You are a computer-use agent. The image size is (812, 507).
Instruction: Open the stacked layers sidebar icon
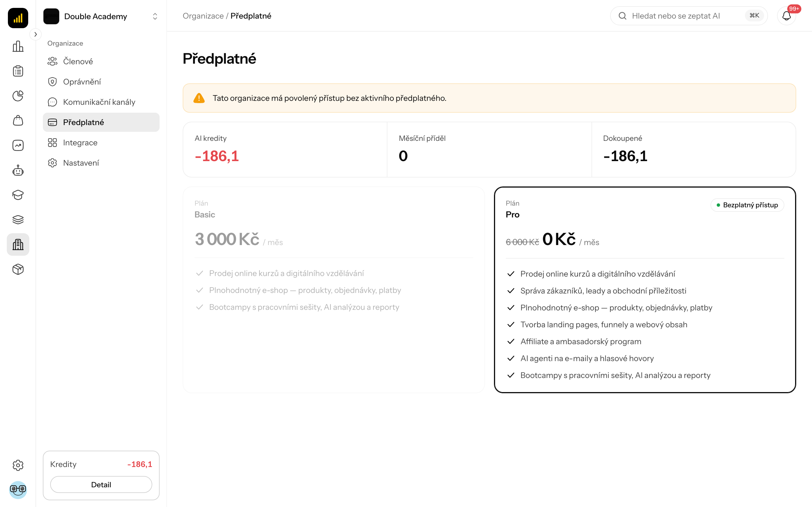point(18,220)
